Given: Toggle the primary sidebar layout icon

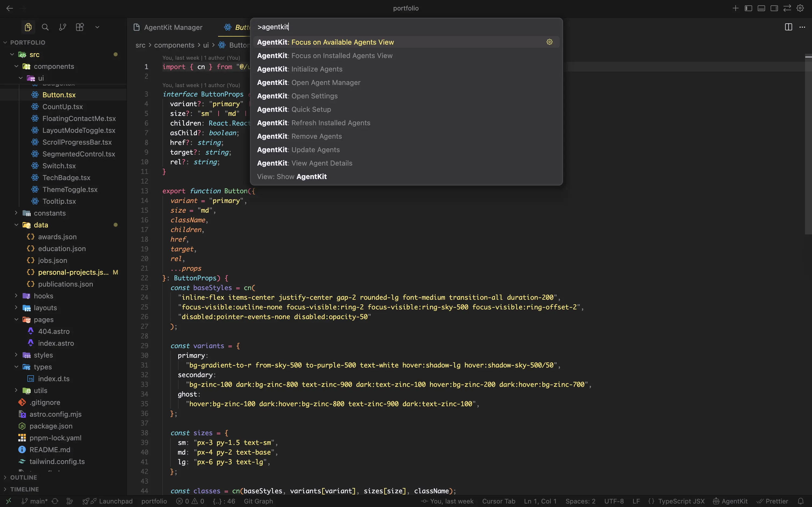Looking at the screenshot, I should [748, 8].
